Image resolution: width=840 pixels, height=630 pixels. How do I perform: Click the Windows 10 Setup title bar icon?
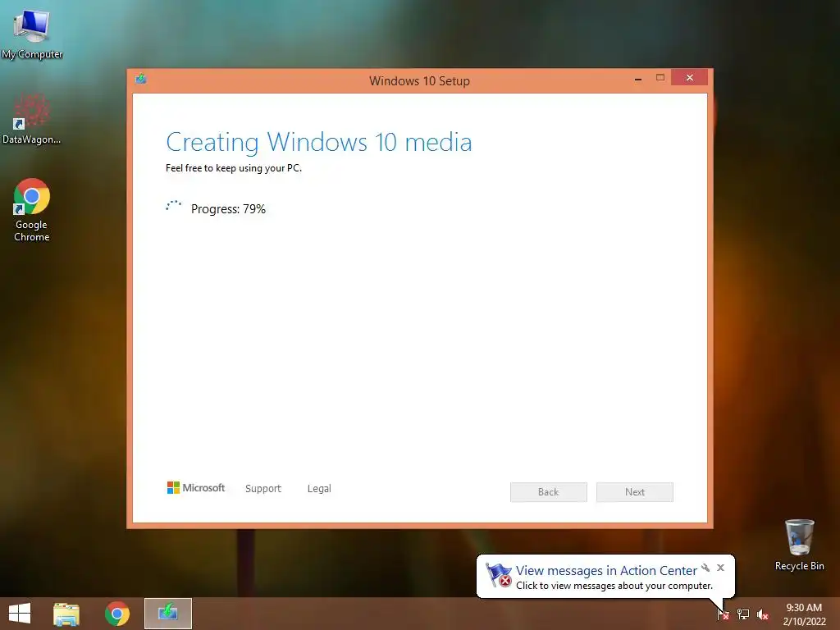point(141,80)
